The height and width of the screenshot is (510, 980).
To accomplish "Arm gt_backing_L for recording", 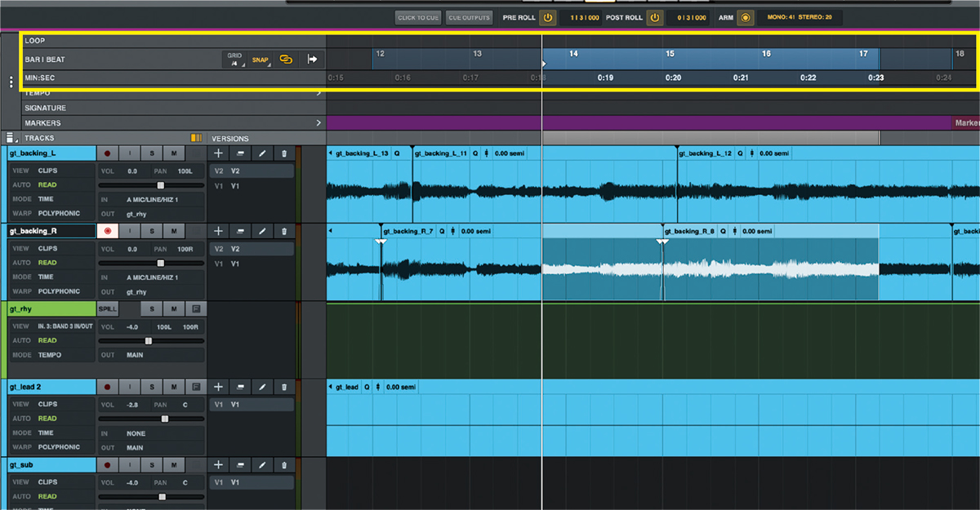I will (x=107, y=153).
